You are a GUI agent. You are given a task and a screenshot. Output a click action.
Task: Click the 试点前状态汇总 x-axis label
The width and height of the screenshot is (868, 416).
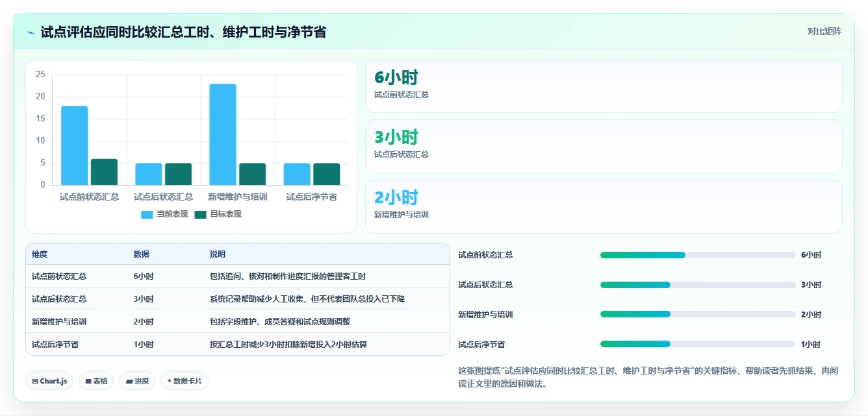[89, 197]
